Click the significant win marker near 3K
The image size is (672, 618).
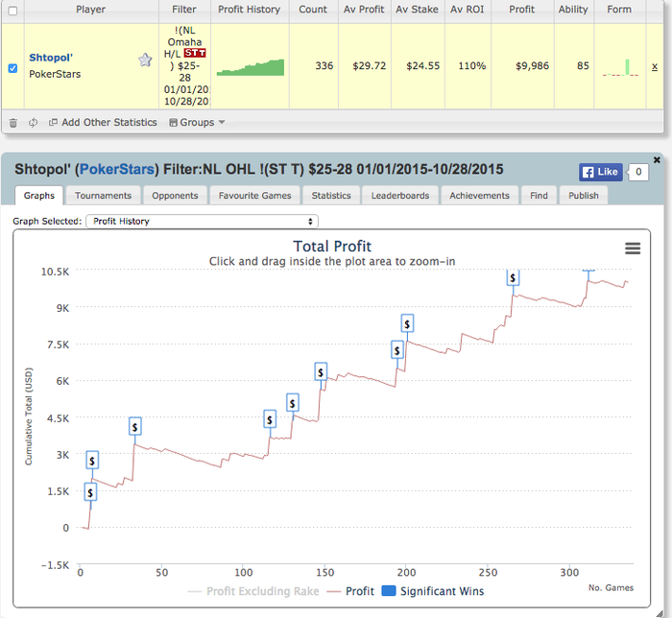pyautogui.click(x=92, y=461)
